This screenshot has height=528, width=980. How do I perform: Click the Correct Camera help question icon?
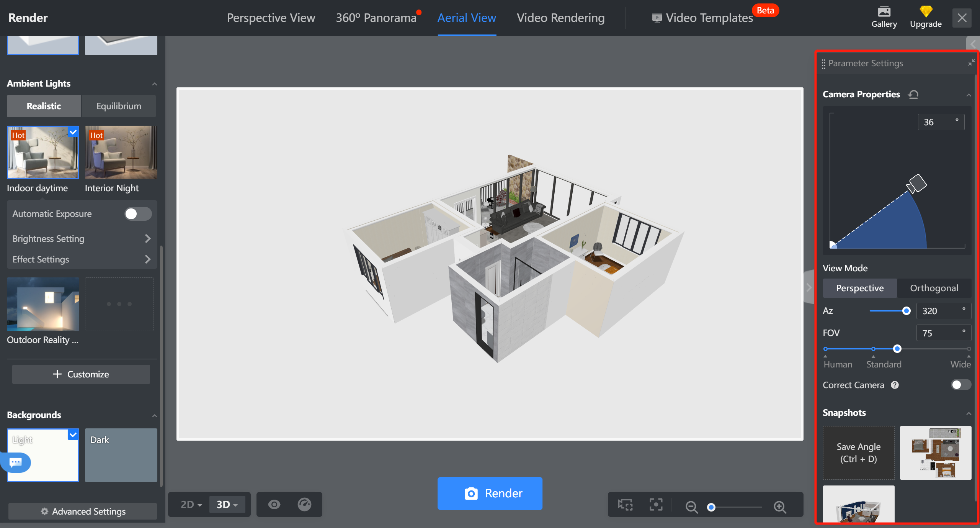[x=895, y=385]
